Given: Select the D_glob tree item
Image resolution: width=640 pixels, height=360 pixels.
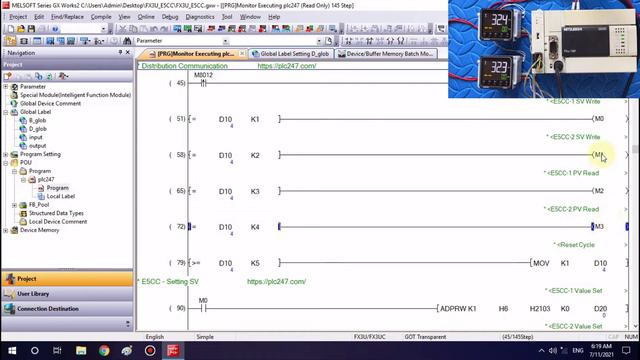Looking at the screenshot, I should (38, 129).
